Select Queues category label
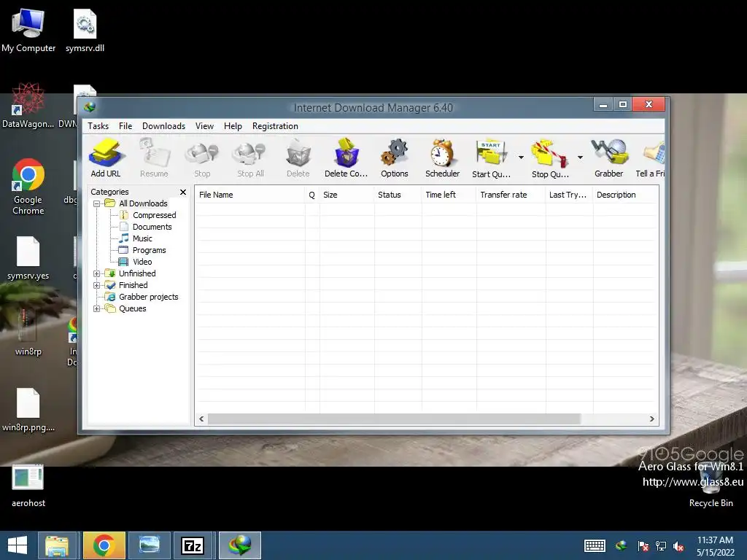747x560 pixels. (133, 308)
